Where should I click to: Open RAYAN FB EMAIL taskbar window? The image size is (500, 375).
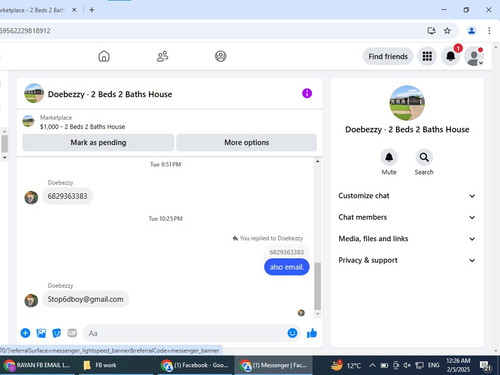pos(38,365)
